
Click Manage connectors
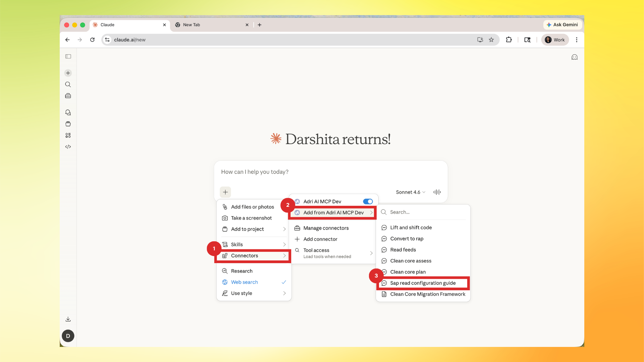[326, 228]
